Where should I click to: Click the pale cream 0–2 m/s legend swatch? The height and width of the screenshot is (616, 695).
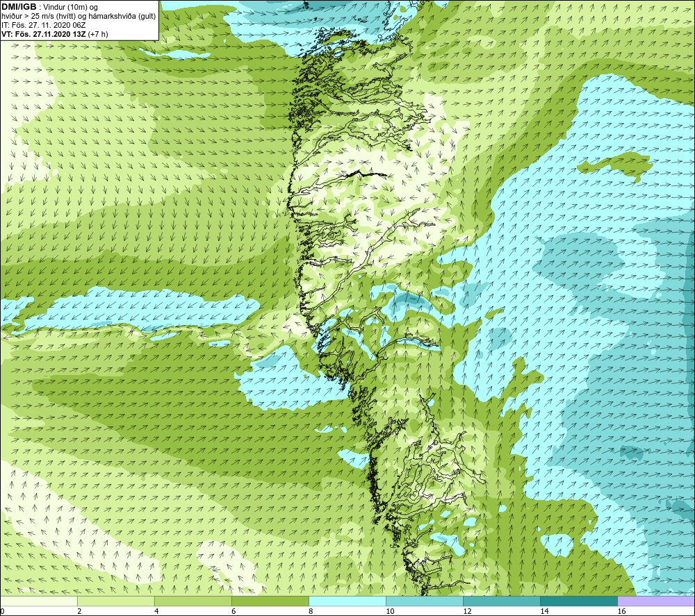tap(39, 601)
